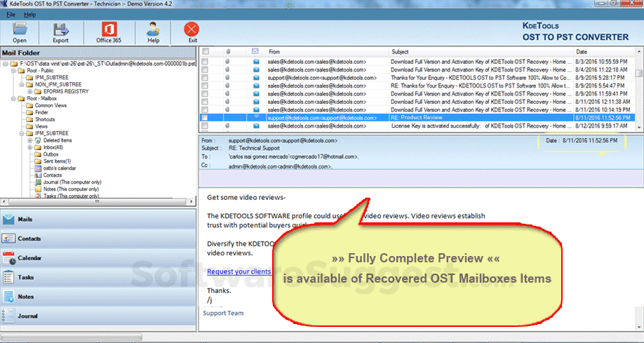Viewport: 644px width, 343px height.
Task: Click the ostto's calendar icon in tree
Action: 38,168
